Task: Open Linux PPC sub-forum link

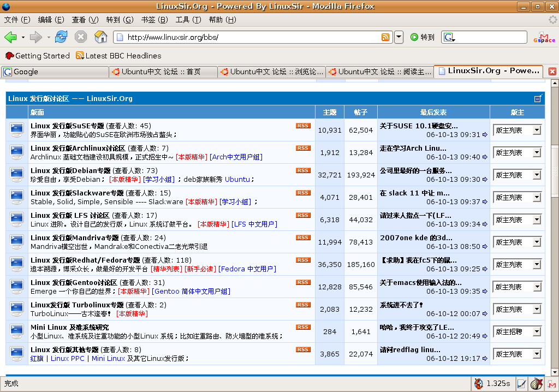Action: coord(67,359)
